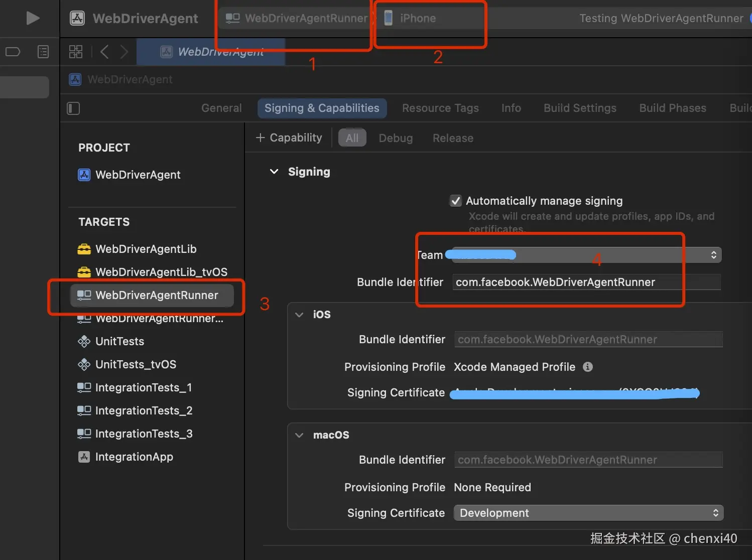Click the info icon beside Xcode Managed Profile

click(x=588, y=367)
